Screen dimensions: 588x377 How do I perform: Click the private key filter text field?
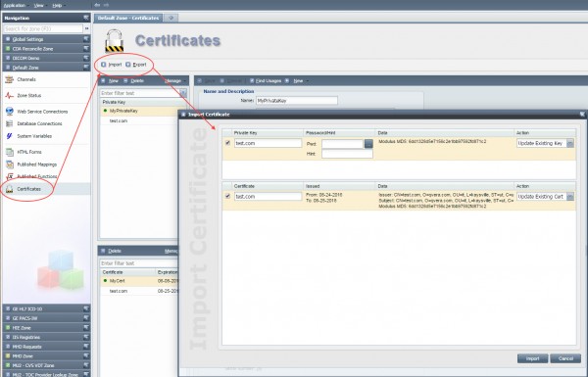(x=139, y=93)
